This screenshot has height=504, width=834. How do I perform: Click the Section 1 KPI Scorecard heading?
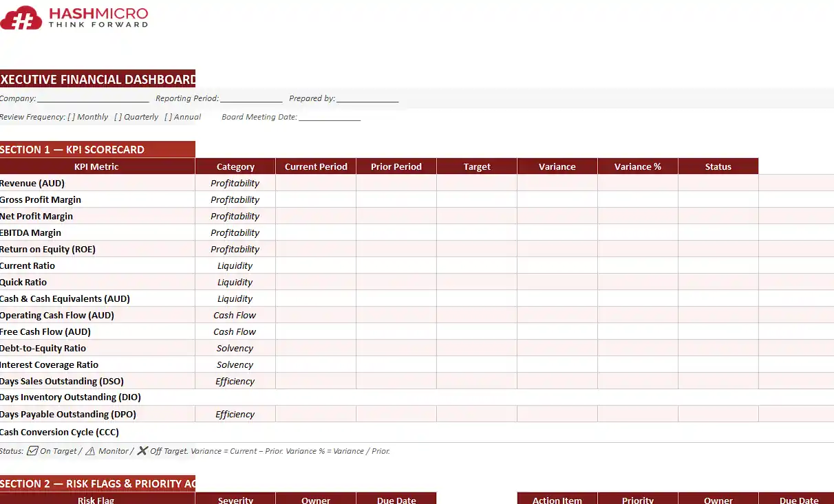tap(97, 149)
